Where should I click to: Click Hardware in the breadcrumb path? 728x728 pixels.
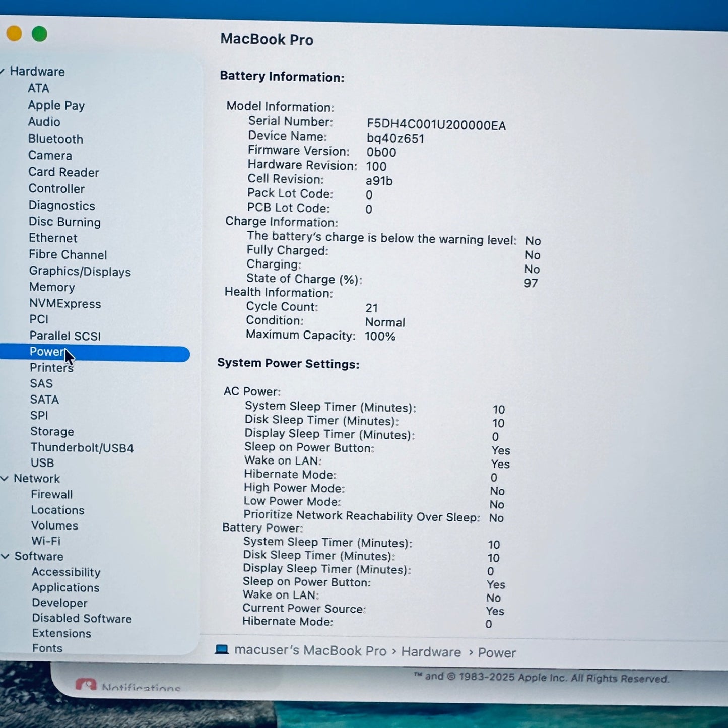(431, 652)
